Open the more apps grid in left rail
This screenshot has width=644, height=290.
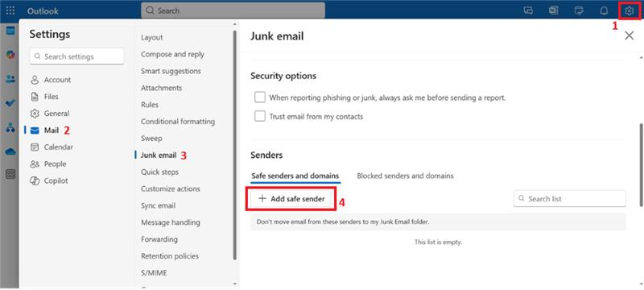pos(10,174)
